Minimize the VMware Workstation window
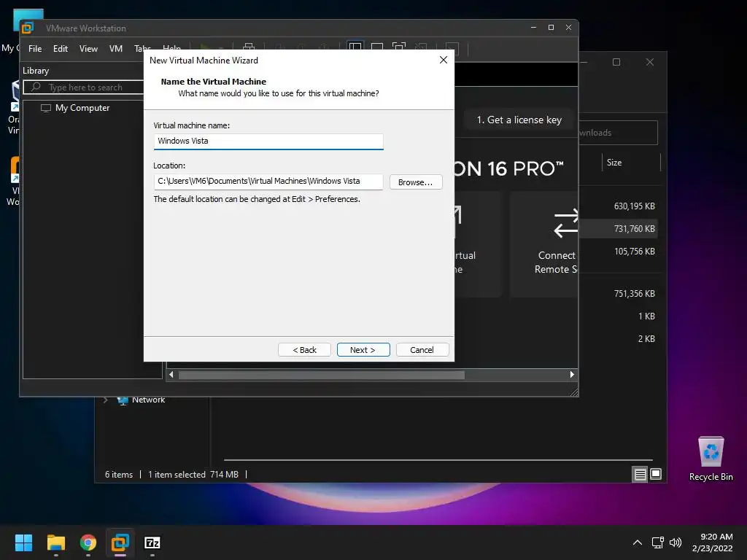 point(533,28)
